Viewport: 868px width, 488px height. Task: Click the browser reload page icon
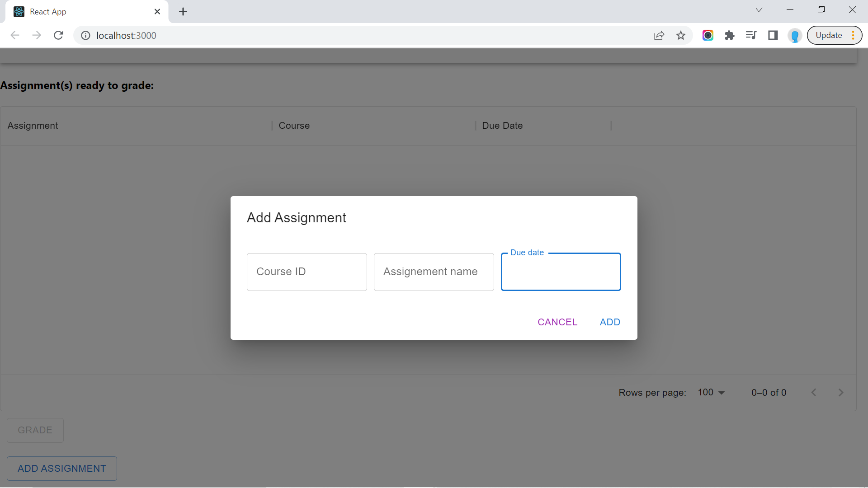(58, 35)
